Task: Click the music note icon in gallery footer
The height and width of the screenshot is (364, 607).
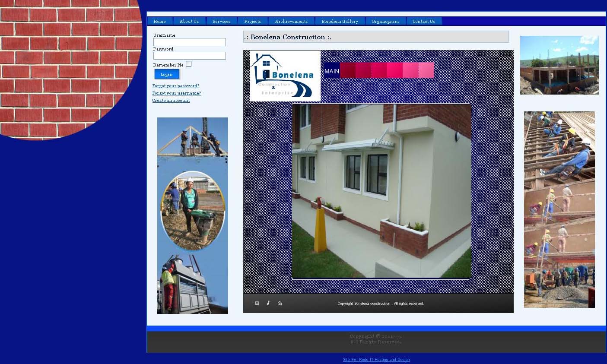Action: click(268, 303)
